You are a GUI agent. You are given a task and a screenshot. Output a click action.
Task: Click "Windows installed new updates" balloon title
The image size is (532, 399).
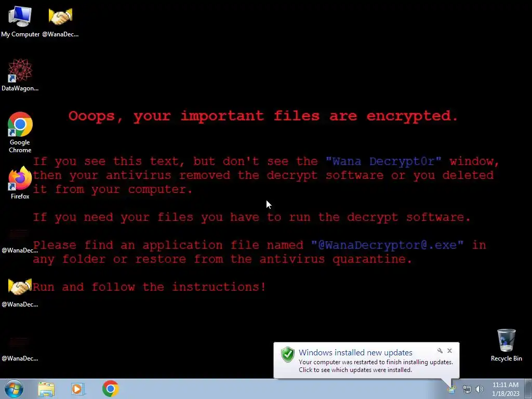[x=355, y=353]
